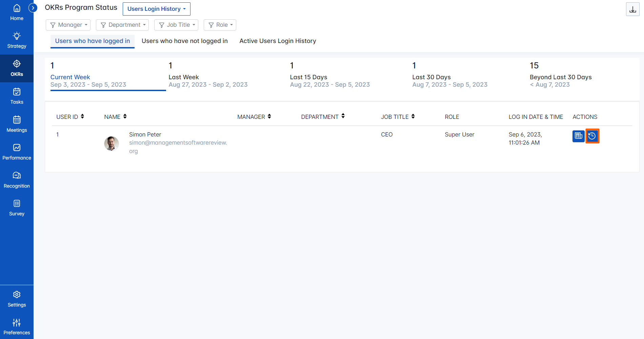Click the download report icon
Viewport: 644px width, 339px height.
point(632,9)
